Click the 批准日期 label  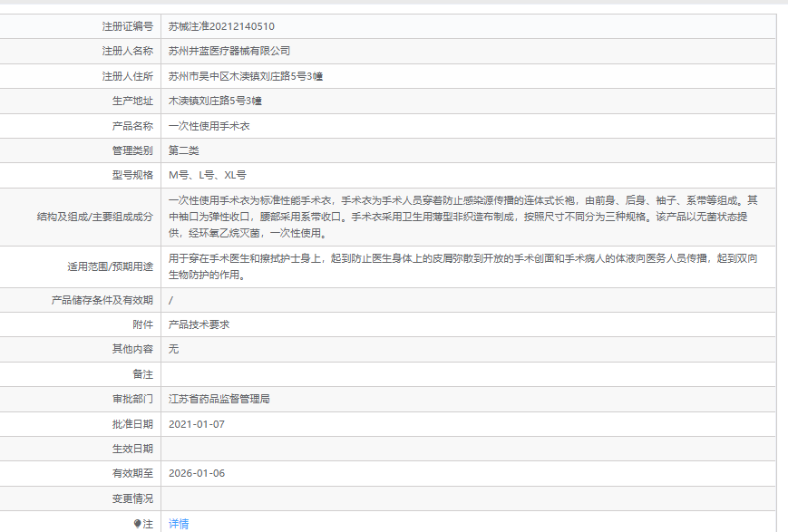point(132,424)
